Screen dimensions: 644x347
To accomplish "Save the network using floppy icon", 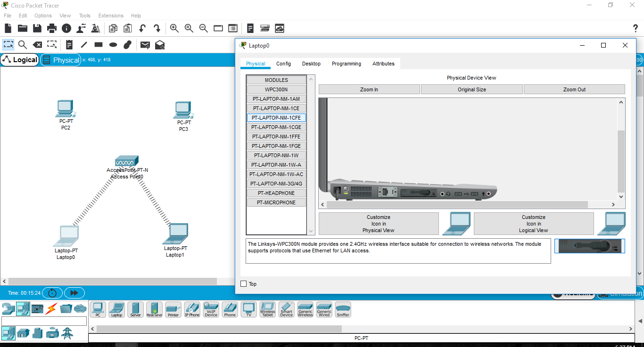I will (37, 28).
